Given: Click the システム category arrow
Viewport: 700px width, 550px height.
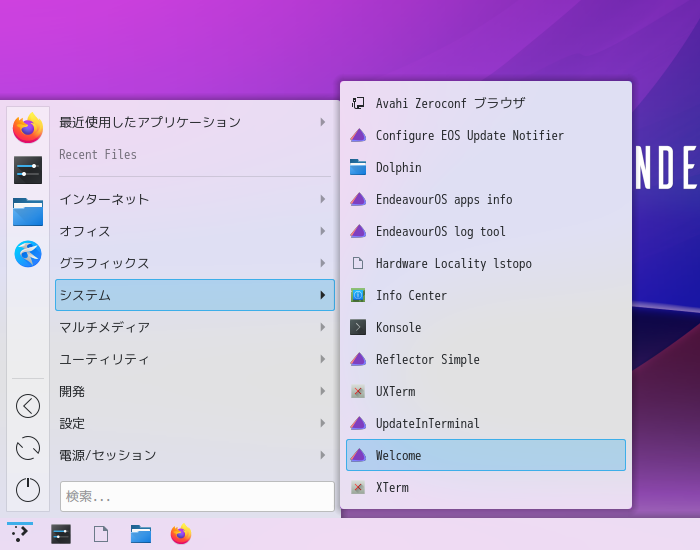Looking at the screenshot, I should pyautogui.click(x=323, y=295).
